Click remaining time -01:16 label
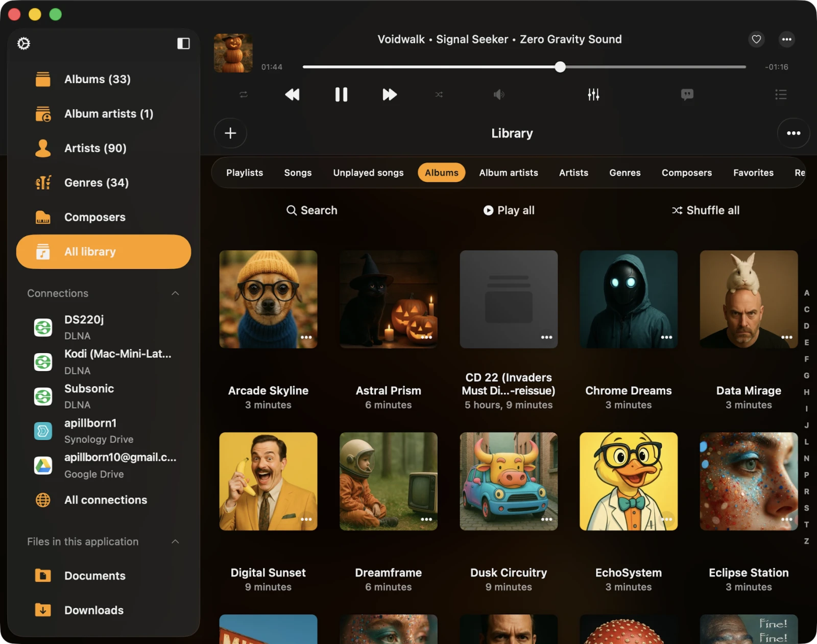817x644 pixels. [x=777, y=67]
